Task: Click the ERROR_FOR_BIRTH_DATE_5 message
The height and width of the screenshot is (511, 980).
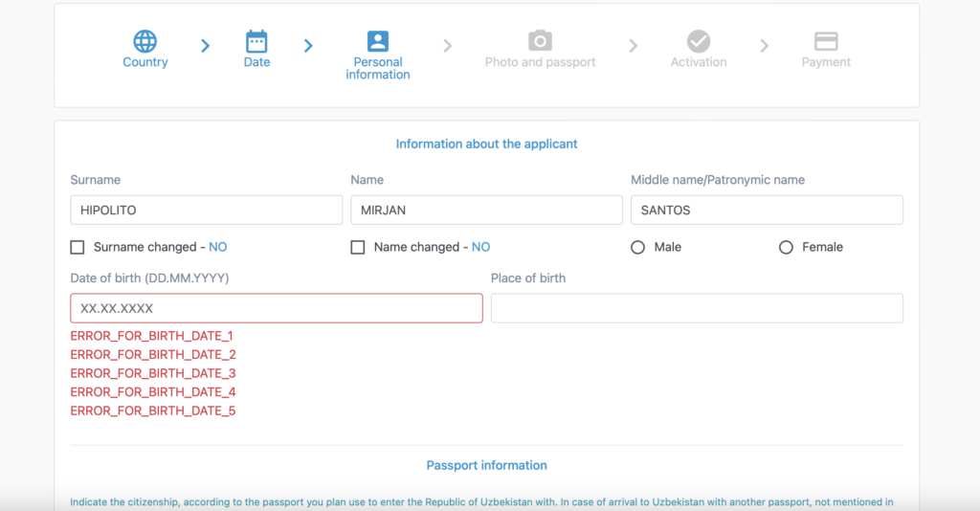Action: pos(153,411)
